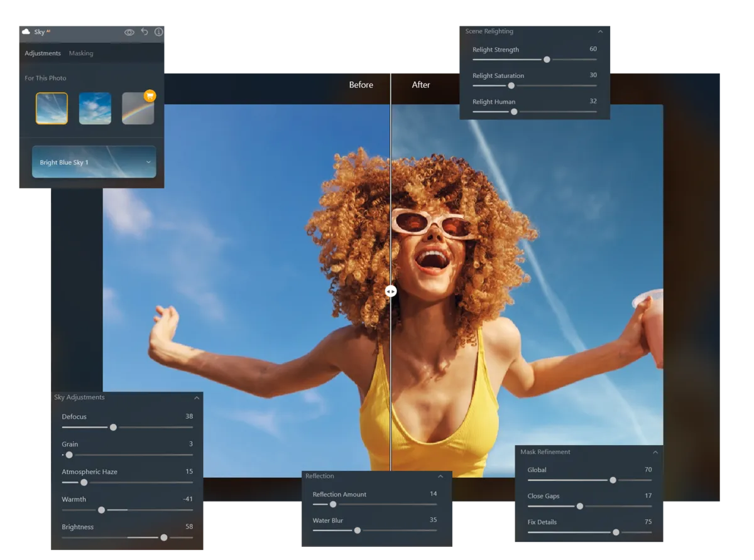
Task: Open the Bright Blue Sky 1 dropdown
Action: click(93, 161)
